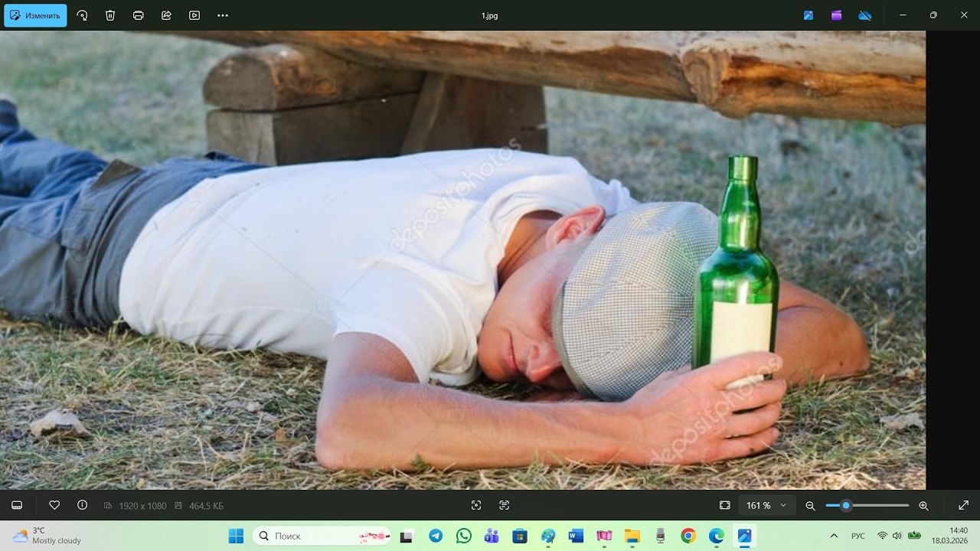Launch WhatsApp from the taskbar
980x551 pixels.
click(464, 536)
